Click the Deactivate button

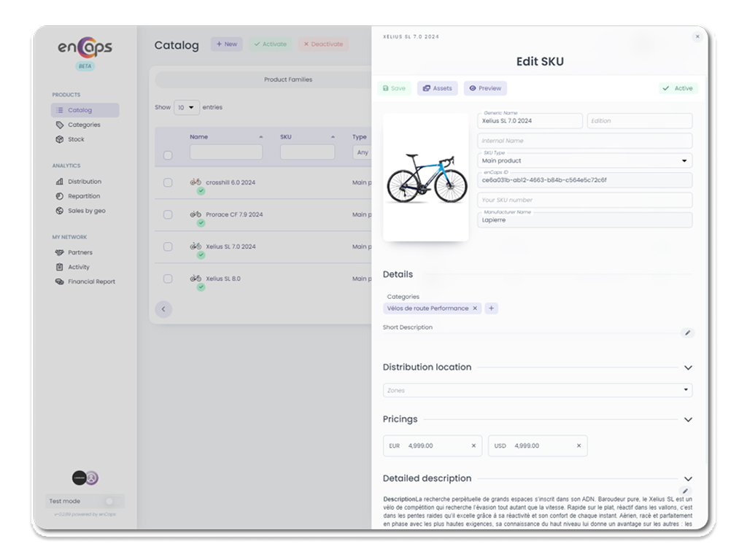[323, 44]
